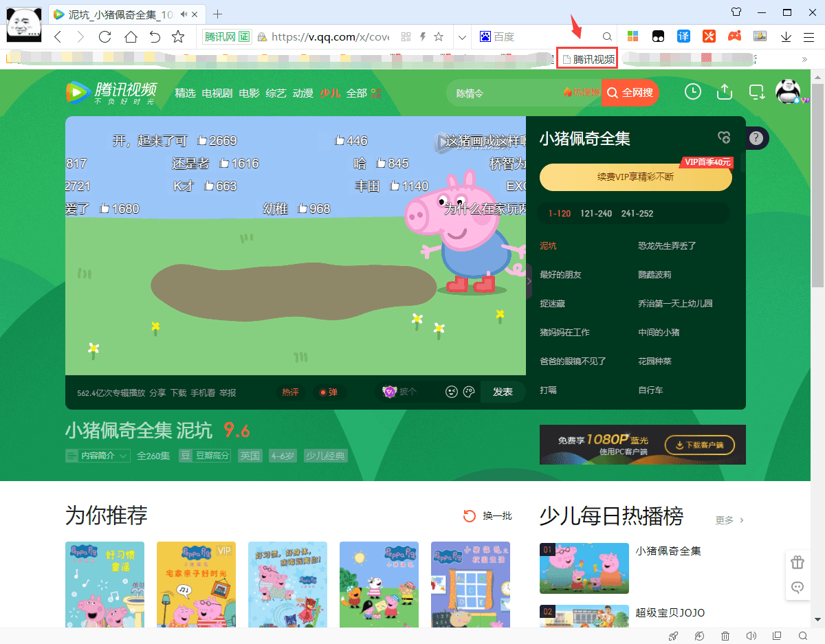Switch to the 电视剧 menu item
The height and width of the screenshot is (644, 825).
217,93
